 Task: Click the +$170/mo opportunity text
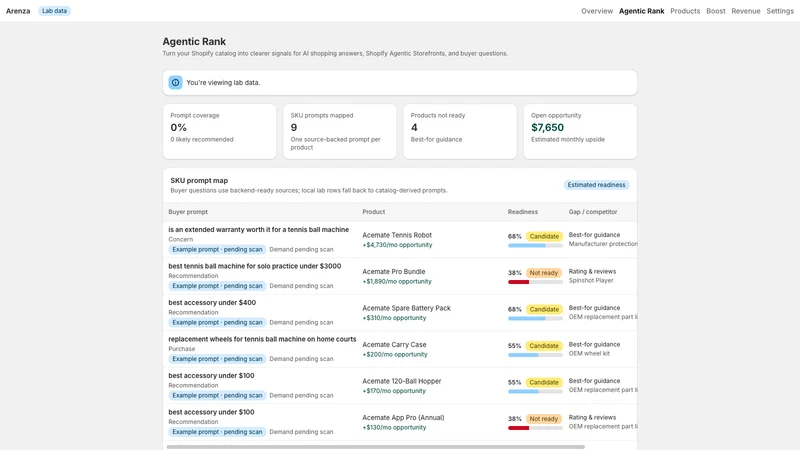pyautogui.click(x=393, y=391)
